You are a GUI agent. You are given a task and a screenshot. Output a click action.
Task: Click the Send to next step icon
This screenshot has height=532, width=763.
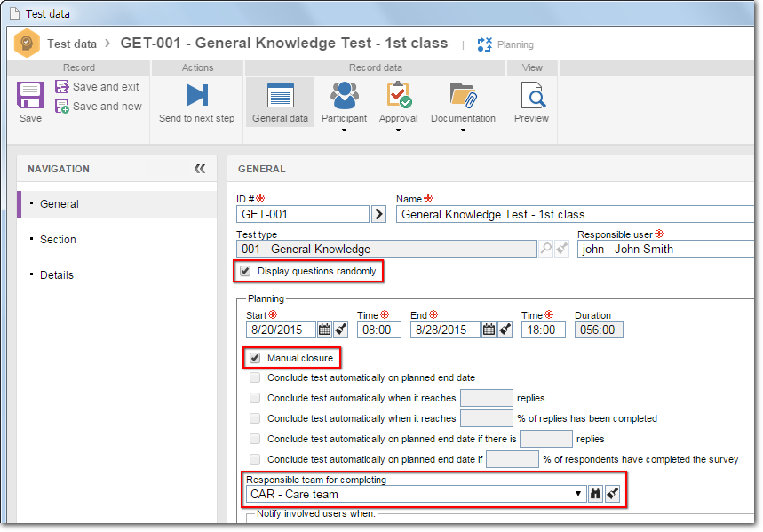tap(197, 94)
